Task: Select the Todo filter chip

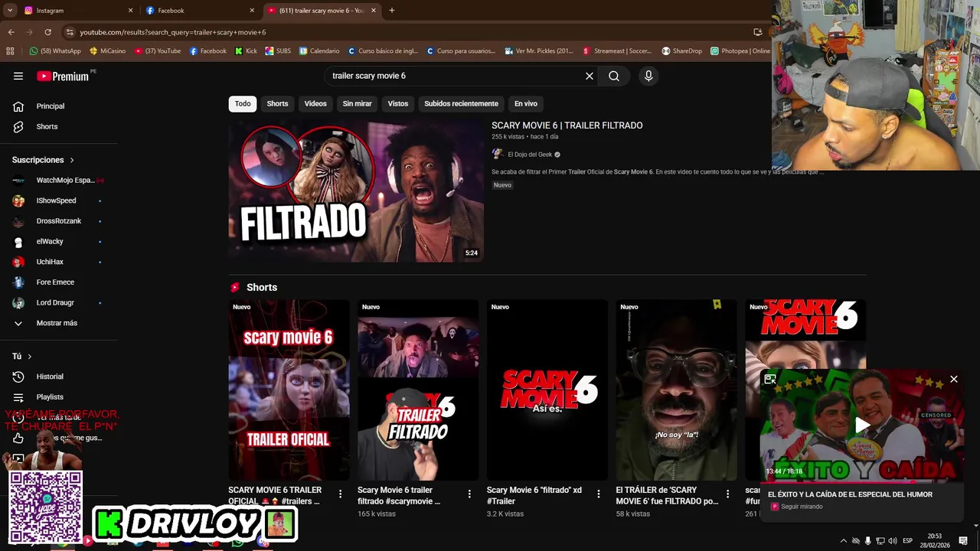Action: point(243,103)
